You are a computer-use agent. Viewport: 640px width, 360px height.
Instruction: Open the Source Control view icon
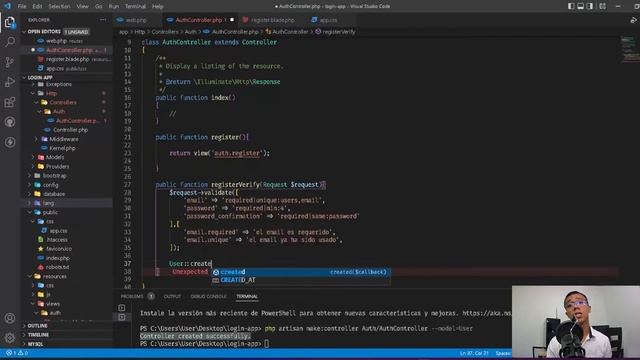(x=10, y=62)
